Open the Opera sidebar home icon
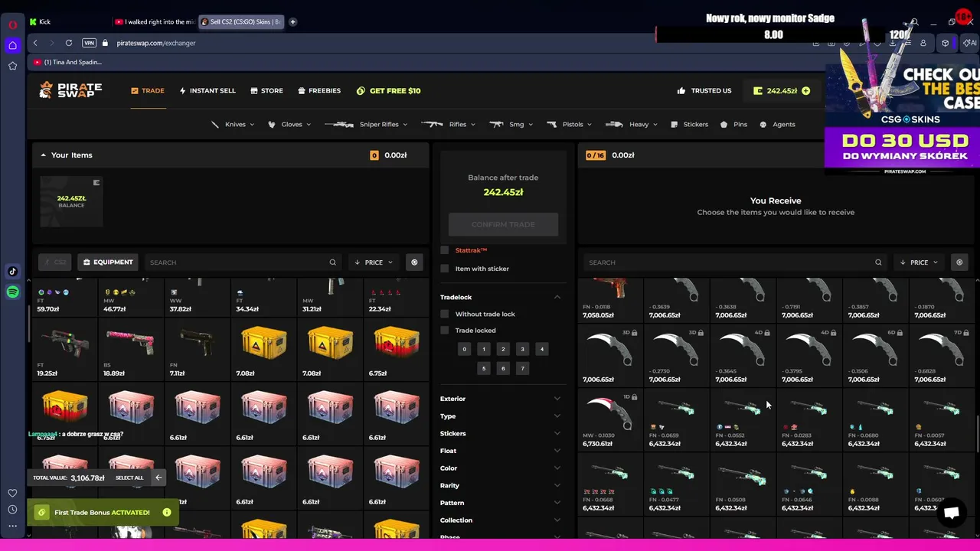 [x=12, y=45]
